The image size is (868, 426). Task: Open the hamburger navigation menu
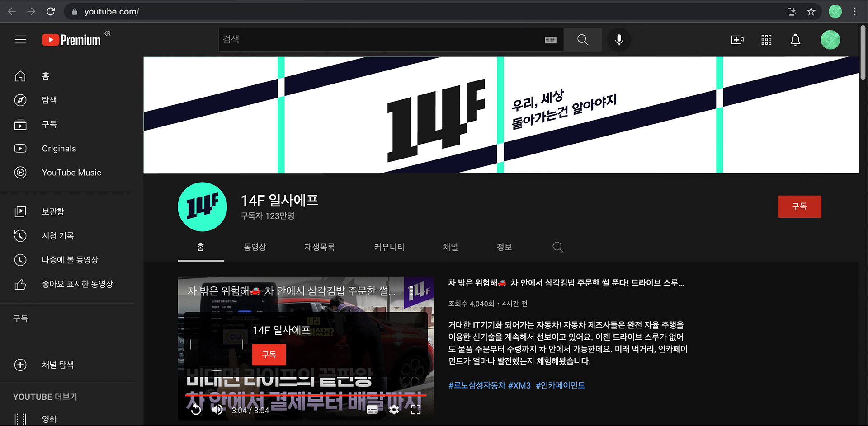pyautogui.click(x=20, y=40)
